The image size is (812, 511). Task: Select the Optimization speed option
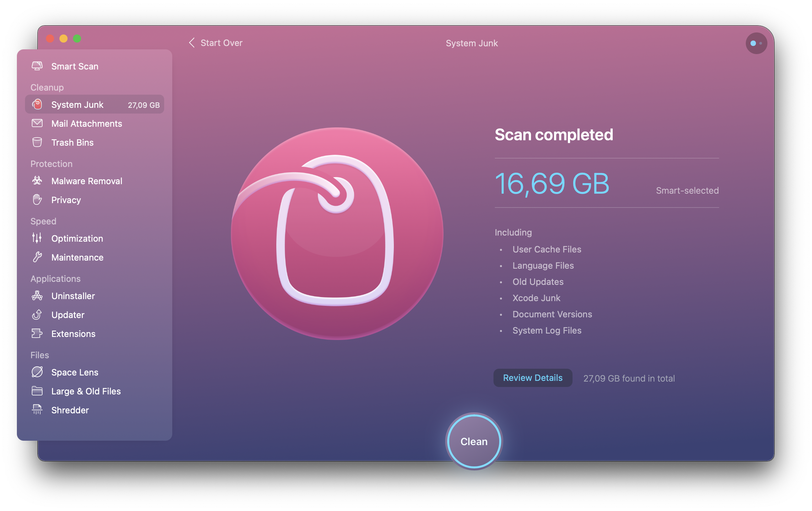pos(76,238)
